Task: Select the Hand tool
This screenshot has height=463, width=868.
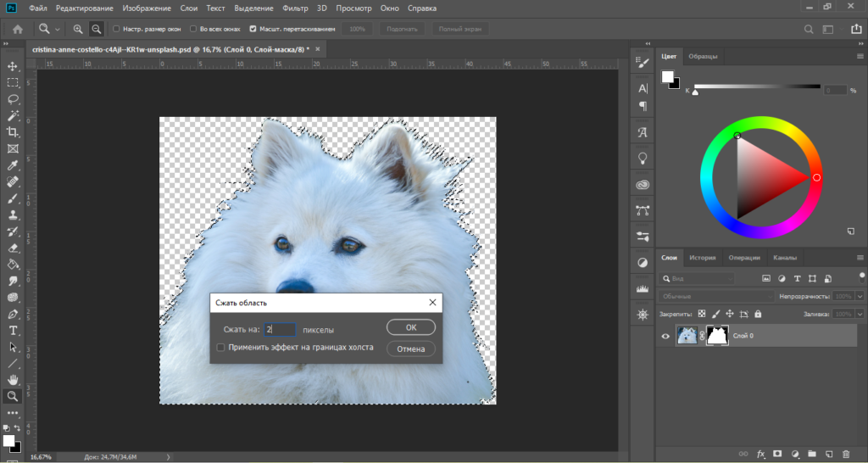Action: coord(13,379)
